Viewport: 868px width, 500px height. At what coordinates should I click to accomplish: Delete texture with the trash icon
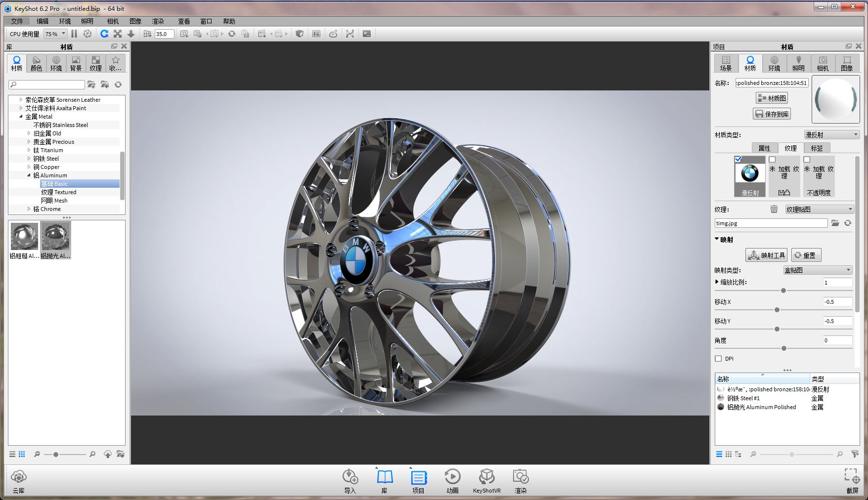click(x=774, y=209)
